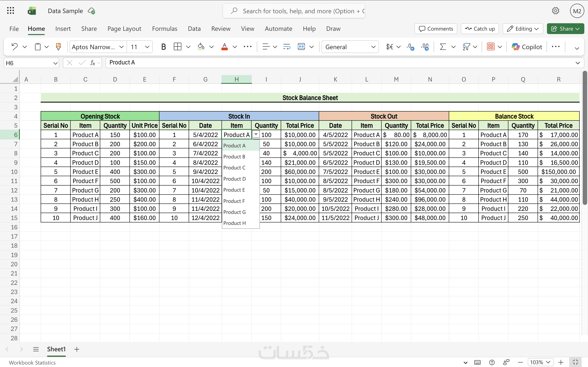Click the Insert Function fx icon
Image resolution: width=588 pixels, height=367 pixels.
pos(92,63)
